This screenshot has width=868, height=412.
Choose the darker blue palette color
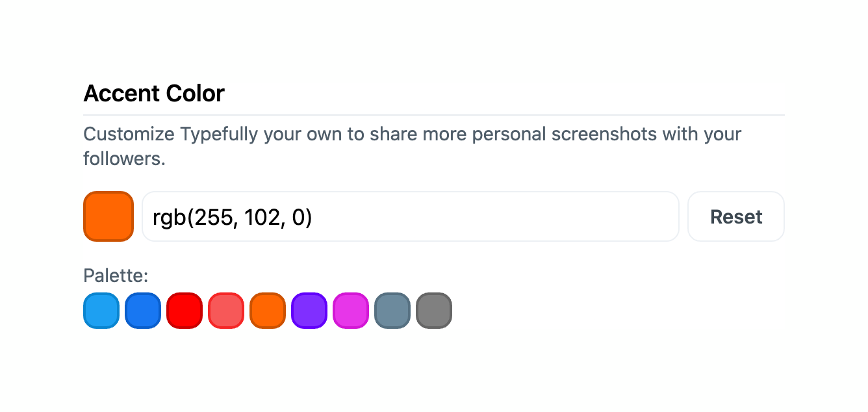[143, 311]
